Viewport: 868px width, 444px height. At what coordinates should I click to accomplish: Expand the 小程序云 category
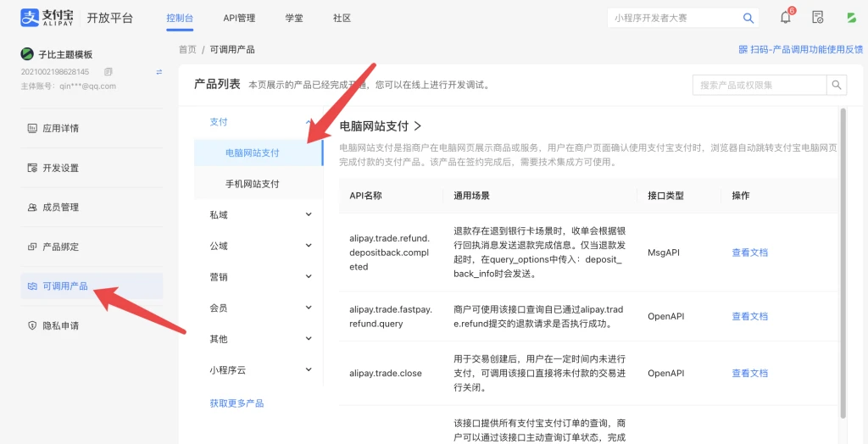(x=259, y=370)
